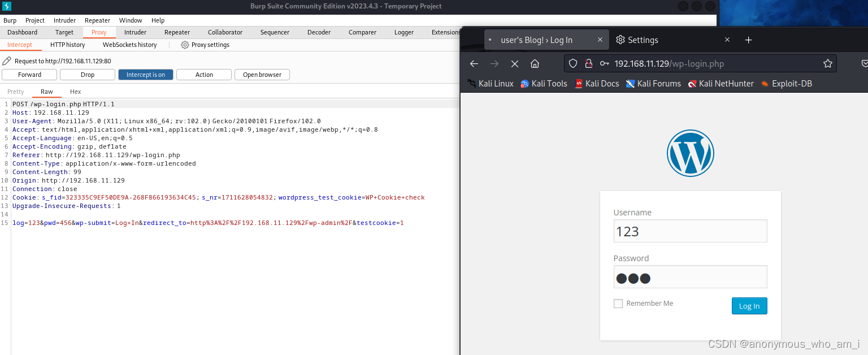Viewport: 868px width, 355px height.
Task: Open the WebSockets history sub-tab
Action: 129,45
